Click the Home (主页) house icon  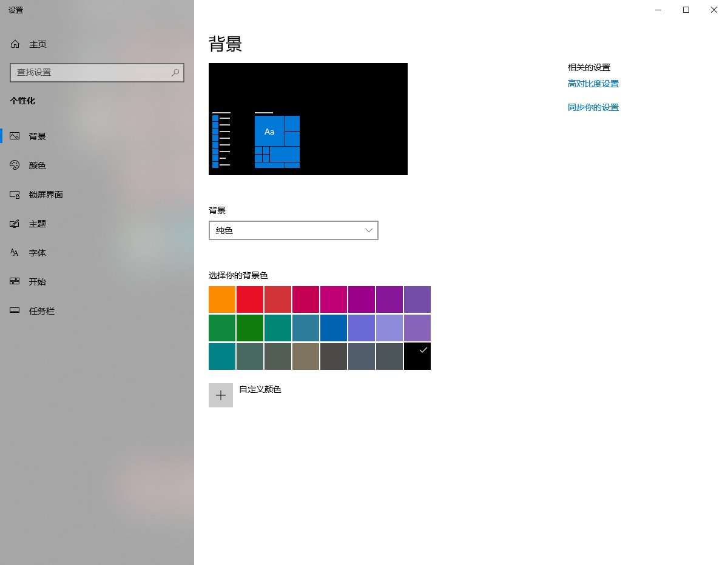pos(15,44)
